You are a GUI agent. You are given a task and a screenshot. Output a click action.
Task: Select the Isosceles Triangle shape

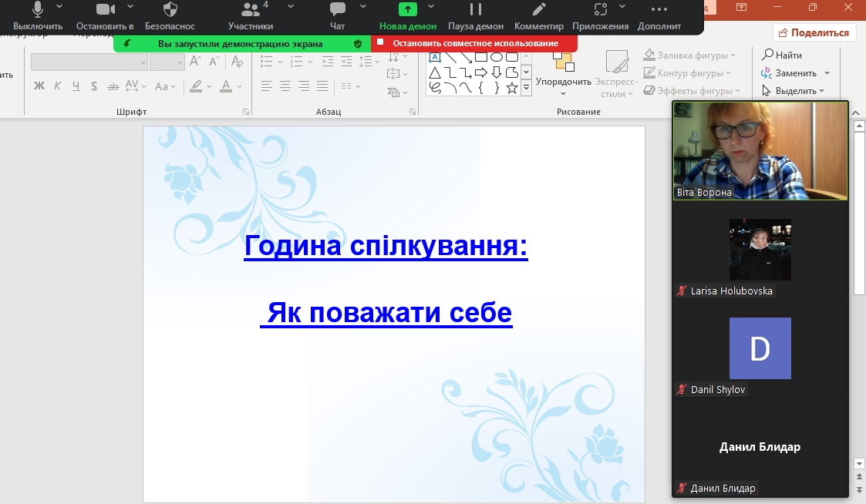pos(435,72)
